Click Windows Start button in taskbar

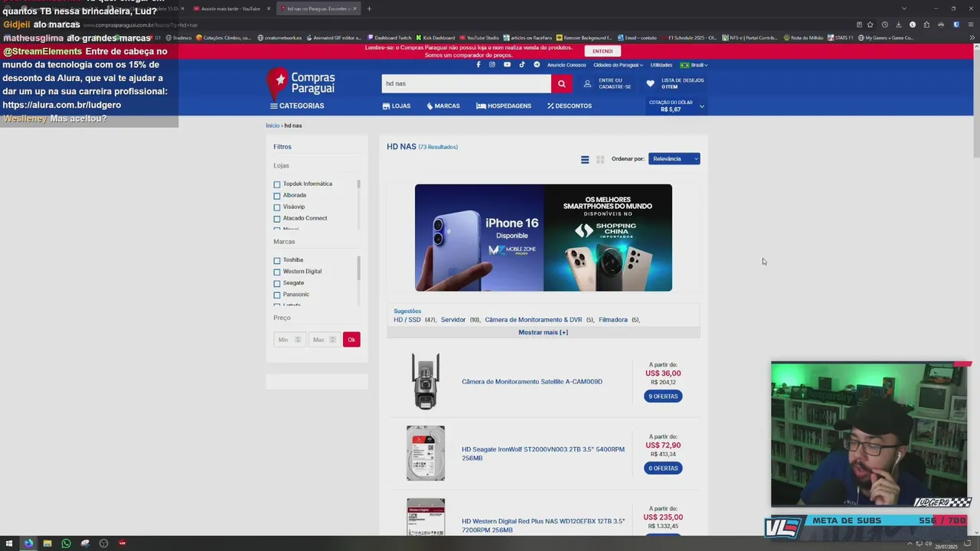pos(9,543)
